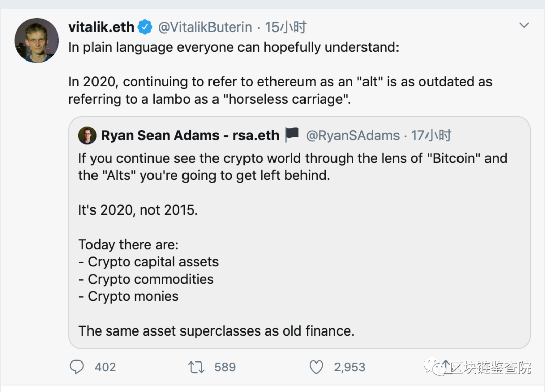Viewport: 549px width, 392px height.
Task: Click the retweet arrows icon
Action: tap(196, 367)
